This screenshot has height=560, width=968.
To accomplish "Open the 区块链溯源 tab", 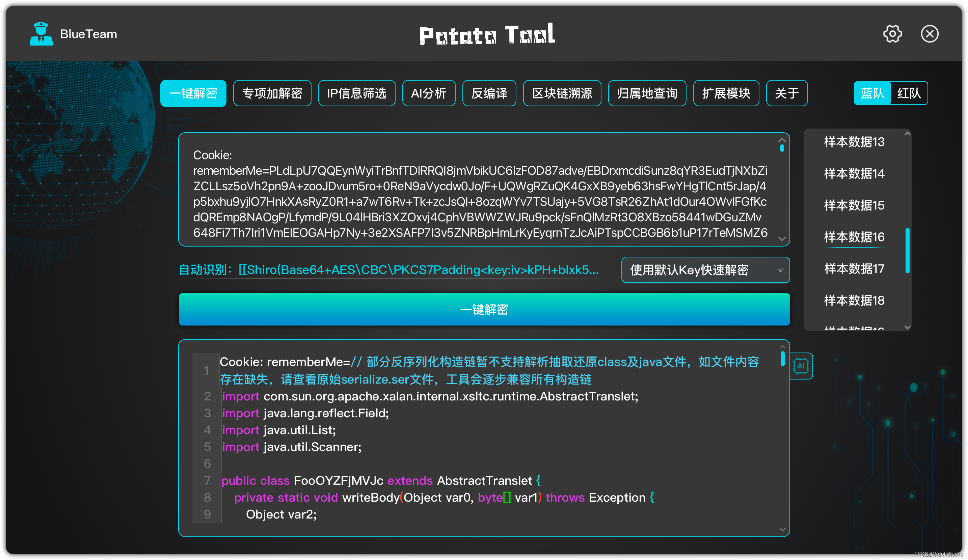I will tap(562, 93).
